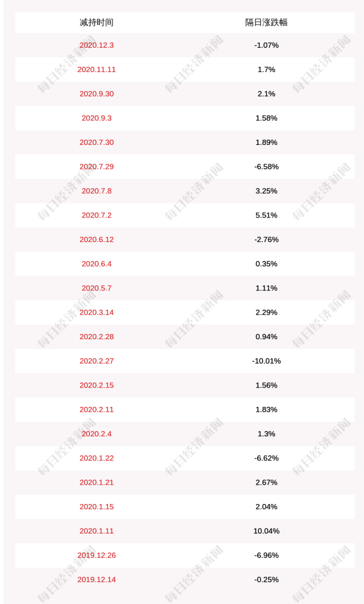Select the date 2020.12.3

[97, 45]
